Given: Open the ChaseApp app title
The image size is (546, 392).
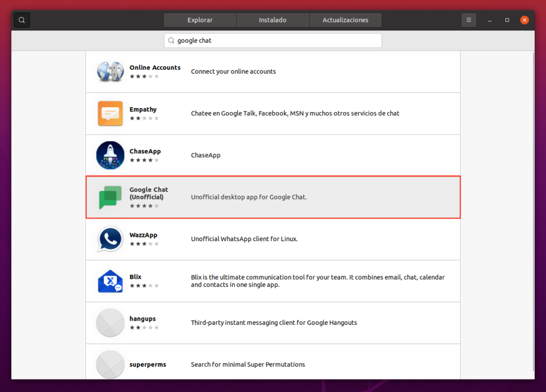Looking at the screenshot, I should coord(145,151).
